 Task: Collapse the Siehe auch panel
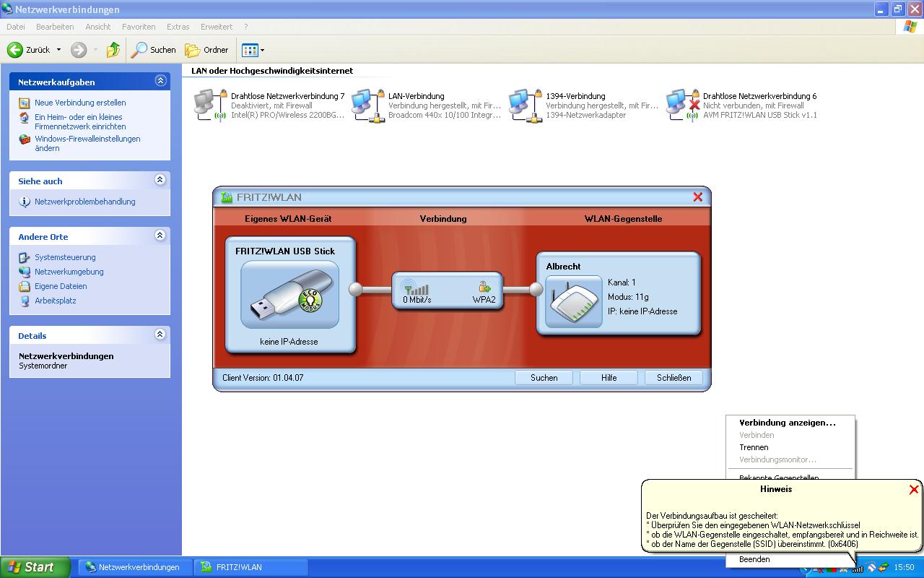click(160, 180)
